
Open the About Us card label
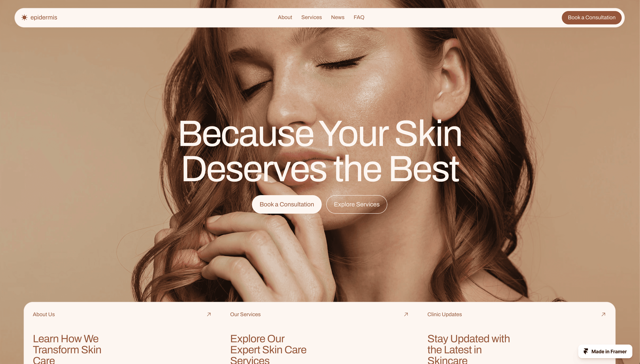point(44,314)
